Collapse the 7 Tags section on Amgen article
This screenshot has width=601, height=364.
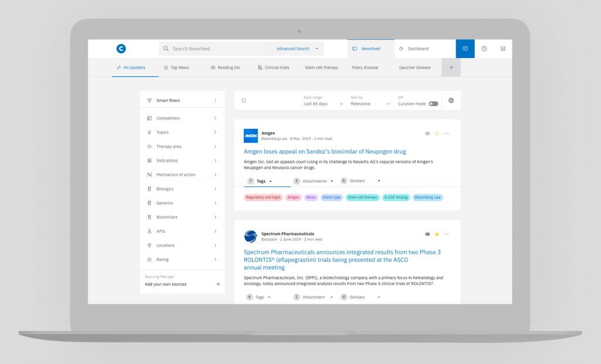point(260,181)
